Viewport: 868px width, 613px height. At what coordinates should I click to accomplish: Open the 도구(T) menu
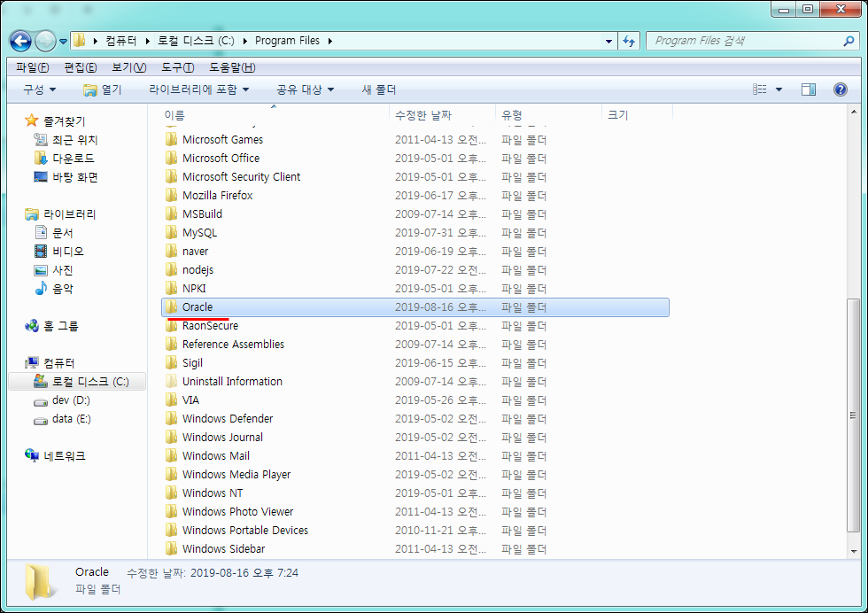[x=178, y=67]
